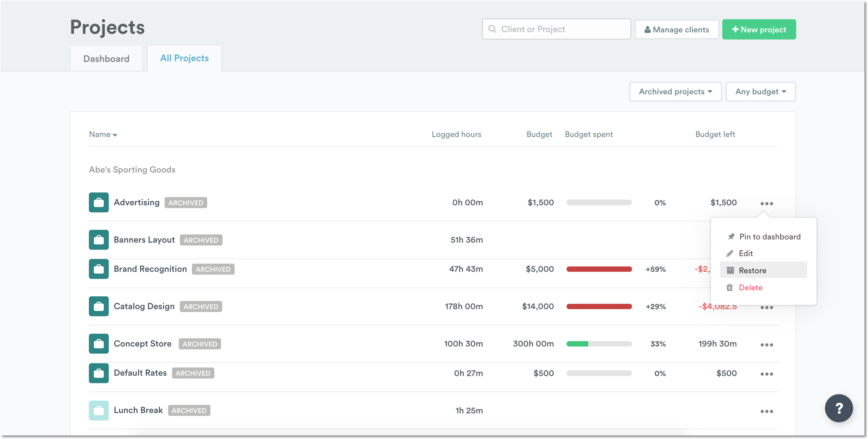Viewport: 868px width, 439px height.
Task: Open the Archived projects filter dropdown
Action: pyautogui.click(x=675, y=91)
